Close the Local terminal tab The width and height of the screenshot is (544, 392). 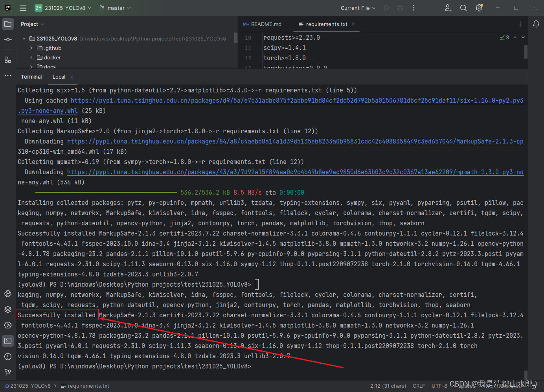[x=72, y=77]
